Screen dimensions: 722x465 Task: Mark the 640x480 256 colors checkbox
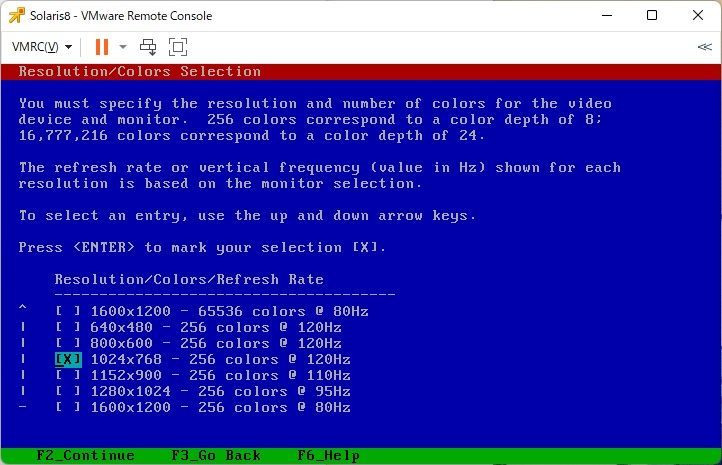pyautogui.click(x=68, y=327)
